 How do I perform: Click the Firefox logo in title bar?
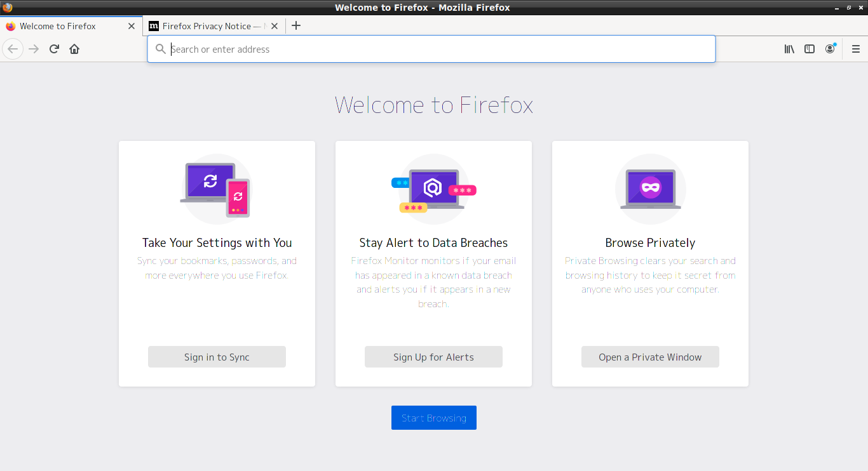click(8, 8)
